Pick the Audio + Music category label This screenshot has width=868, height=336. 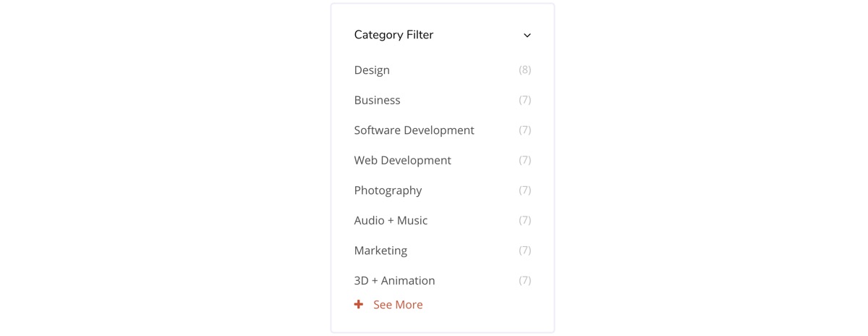[x=391, y=220]
